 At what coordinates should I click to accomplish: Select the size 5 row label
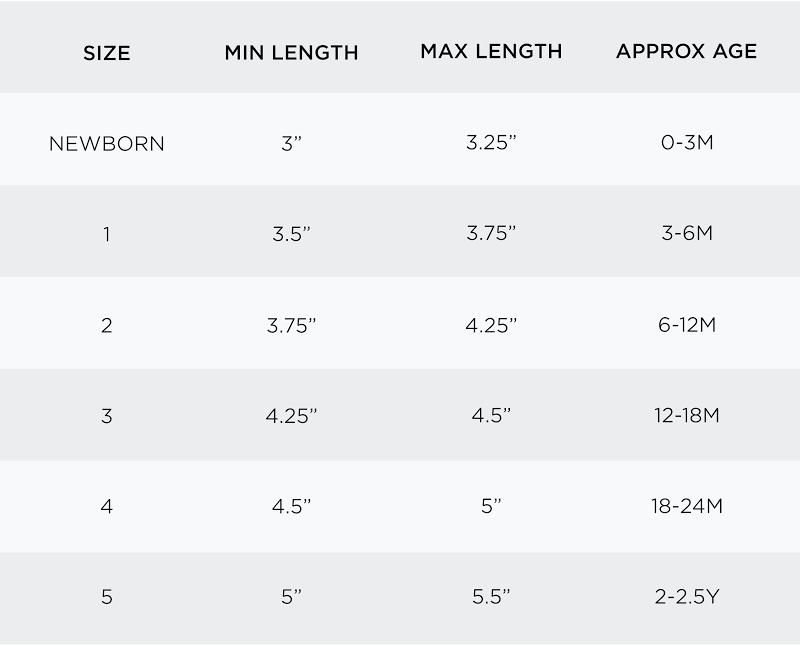pyautogui.click(x=107, y=597)
